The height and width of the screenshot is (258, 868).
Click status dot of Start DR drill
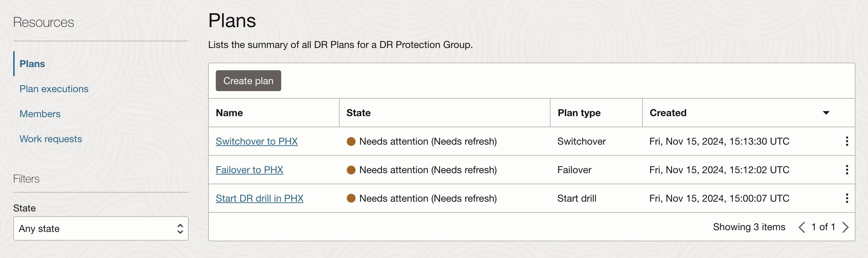tap(351, 199)
